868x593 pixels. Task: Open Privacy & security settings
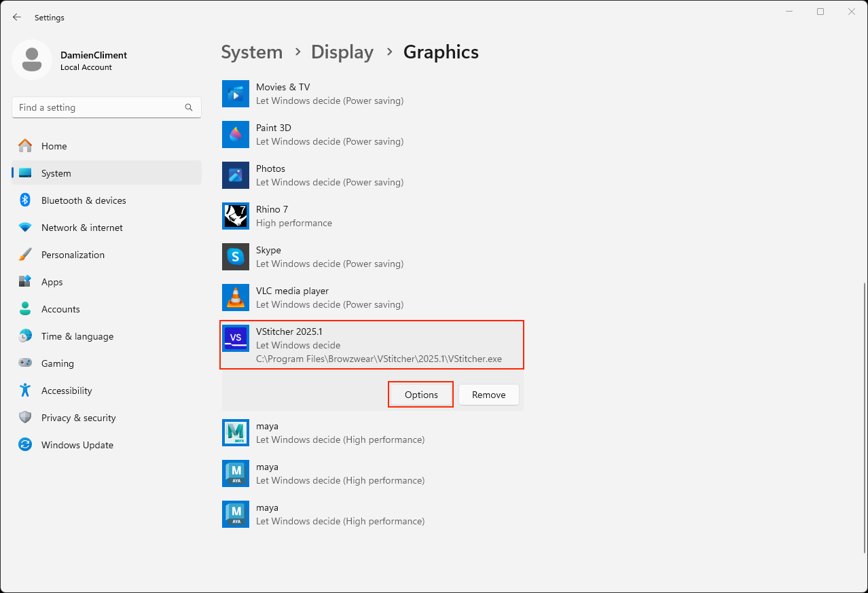107,418
